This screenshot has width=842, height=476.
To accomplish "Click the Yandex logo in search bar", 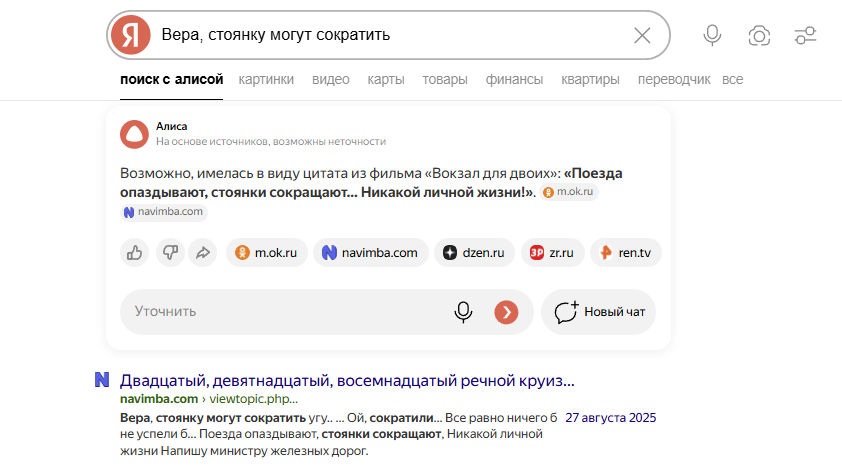I will click(x=130, y=35).
